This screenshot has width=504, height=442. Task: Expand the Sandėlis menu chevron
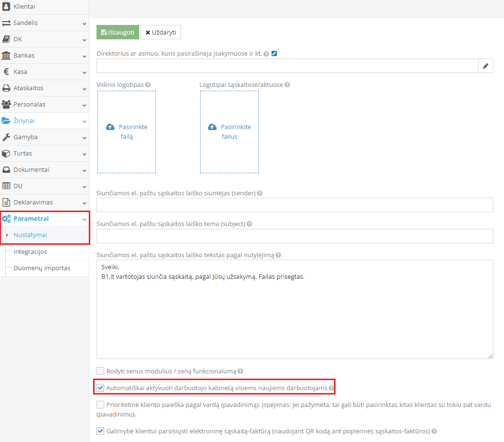click(x=84, y=23)
